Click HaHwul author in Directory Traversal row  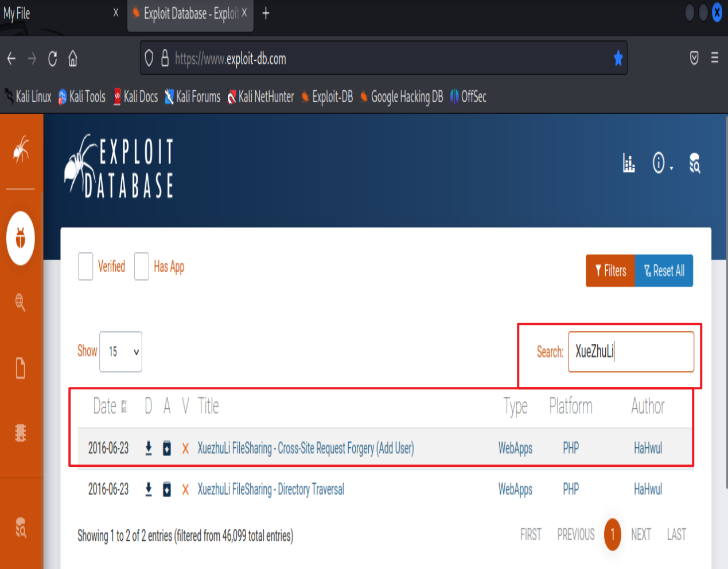coord(648,489)
